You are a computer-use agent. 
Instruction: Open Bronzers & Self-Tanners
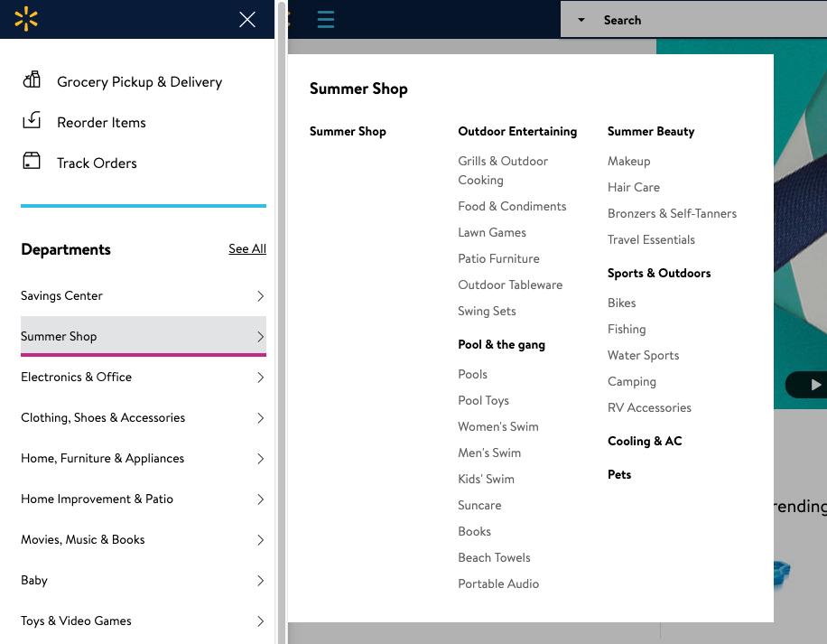pyautogui.click(x=672, y=213)
